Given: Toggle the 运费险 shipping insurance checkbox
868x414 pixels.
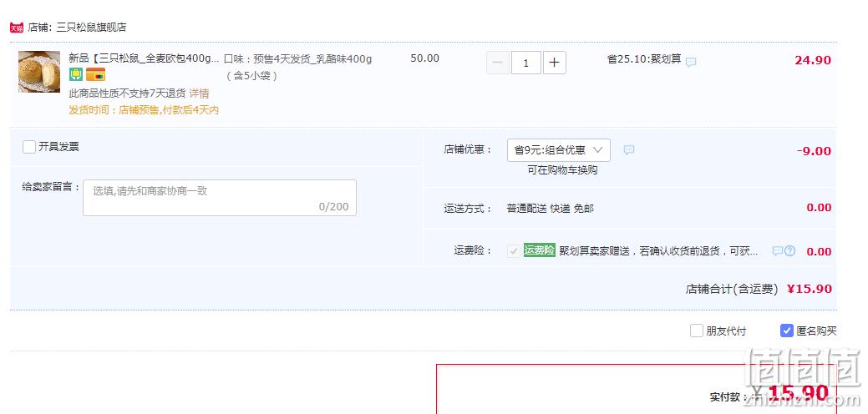Looking at the screenshot, I should point(514,251).
